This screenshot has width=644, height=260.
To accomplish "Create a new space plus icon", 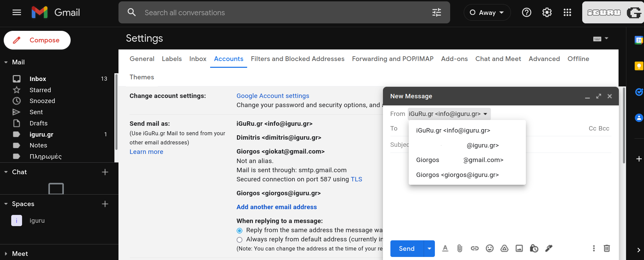I will tap(105, 204).
